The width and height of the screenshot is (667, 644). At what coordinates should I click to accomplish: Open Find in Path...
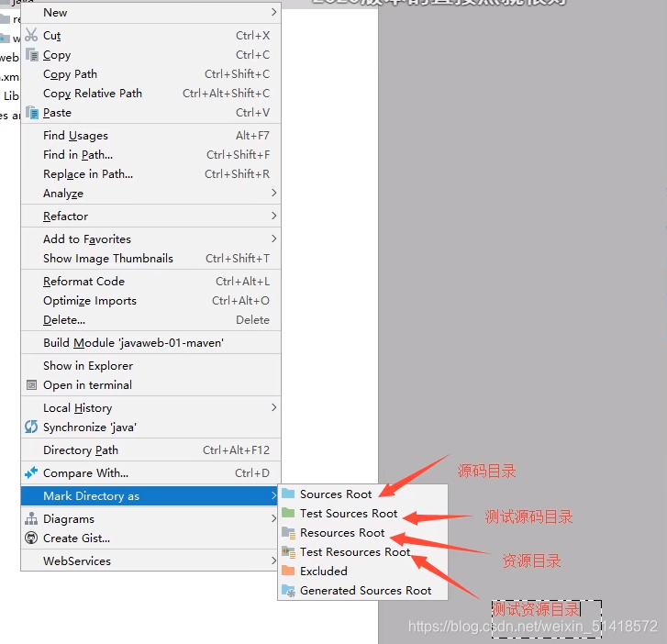click(x=151, y=155)
